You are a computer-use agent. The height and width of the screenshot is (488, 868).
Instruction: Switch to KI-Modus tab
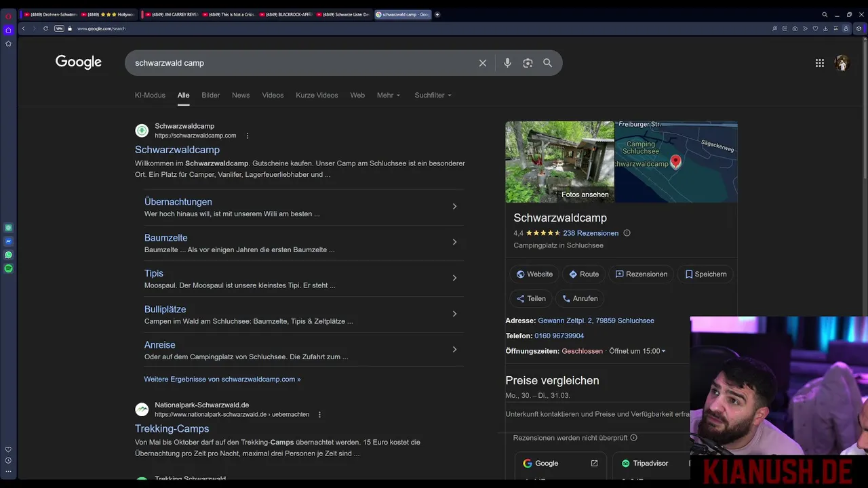[150, 95]
